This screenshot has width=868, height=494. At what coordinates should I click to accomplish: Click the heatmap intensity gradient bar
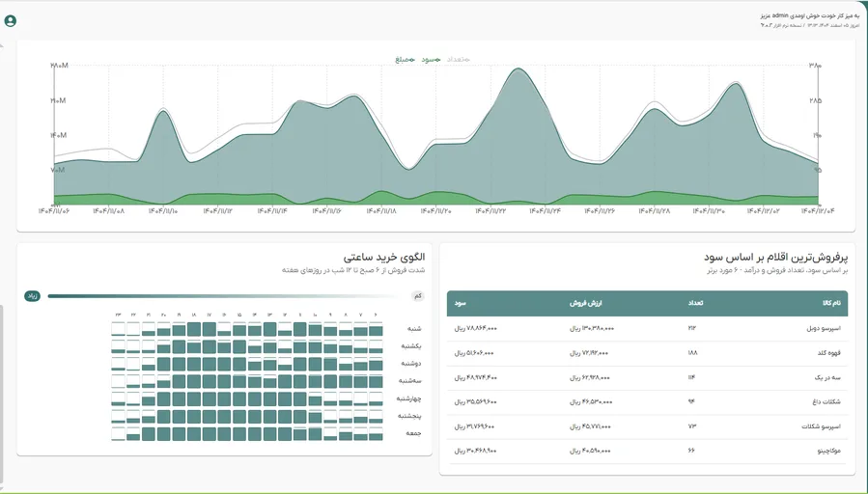pos(226,296)
